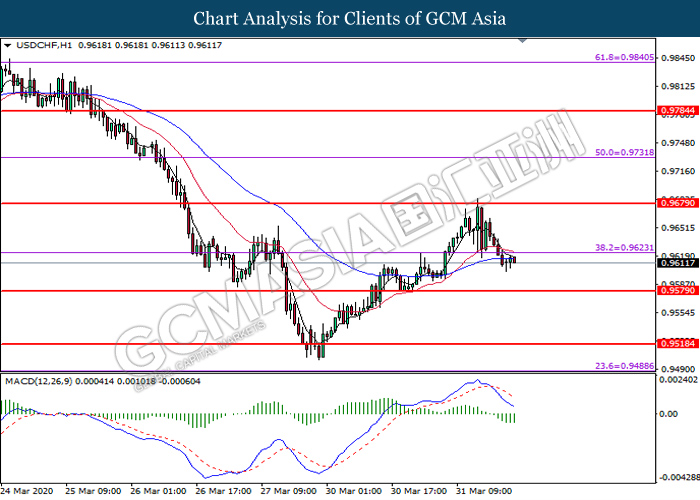The image size is (700, 500).
Task: Click the Chart Analysis for Clients header title
Action: (x=350, y=18)
